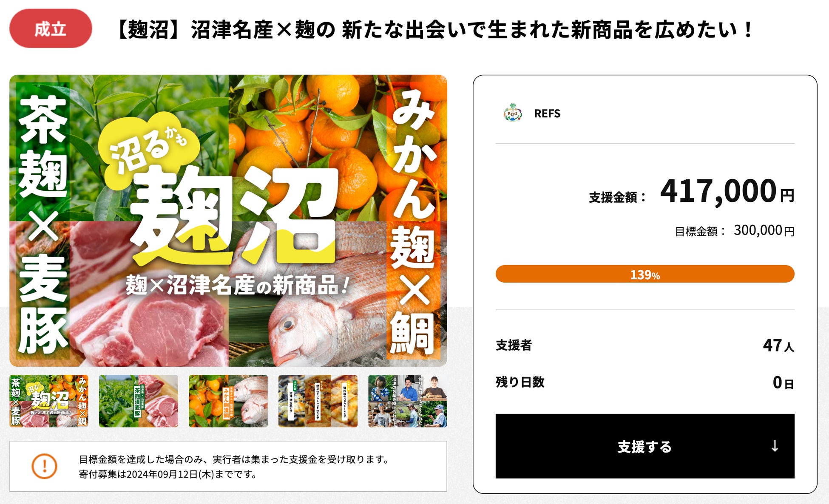The image size is (829, 504).
Task: Click the 目標金額 300,000円 goal text
Action: [735, 231]
